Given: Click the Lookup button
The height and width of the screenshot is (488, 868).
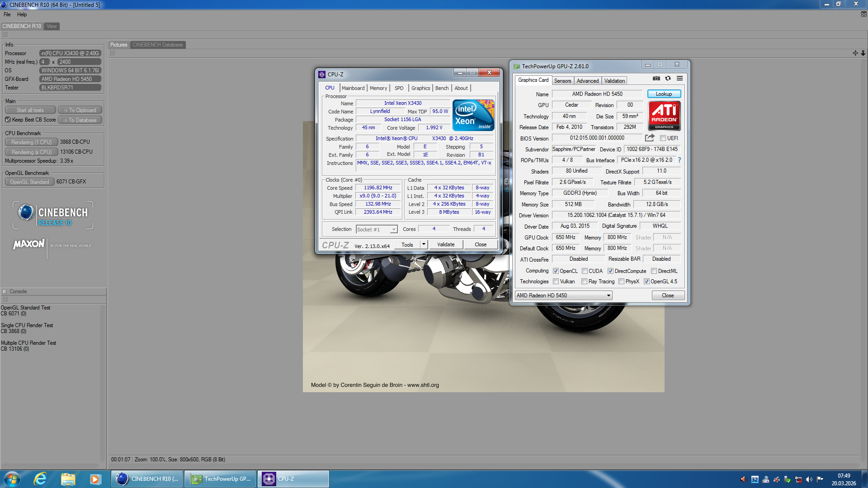Looking at the screenshot, I should click(x=664, y=94).
